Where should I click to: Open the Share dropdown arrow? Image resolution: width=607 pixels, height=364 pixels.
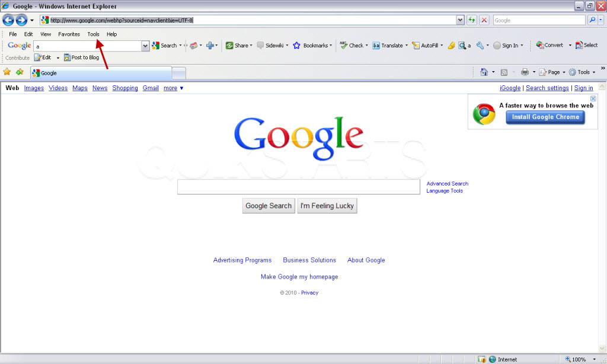251,45
